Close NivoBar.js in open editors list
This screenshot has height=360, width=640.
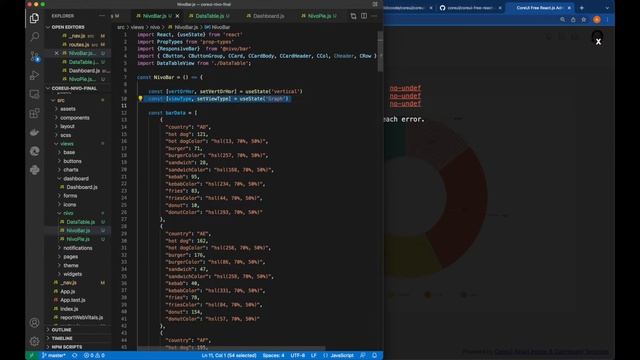56,53
